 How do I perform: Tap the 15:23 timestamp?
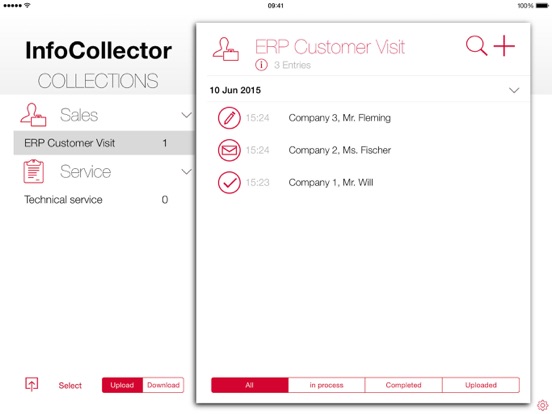click(x=257, y=183)
